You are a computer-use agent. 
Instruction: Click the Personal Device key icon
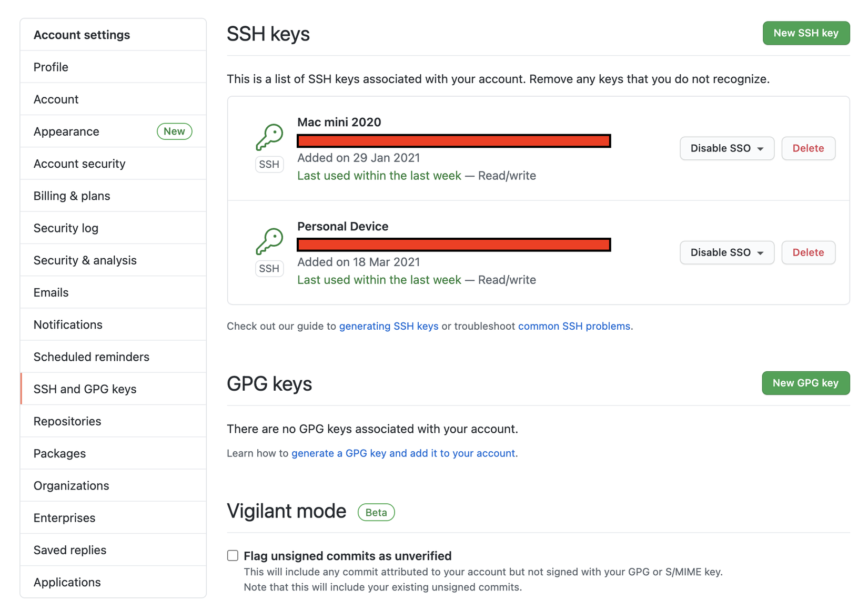pos(269,241)
